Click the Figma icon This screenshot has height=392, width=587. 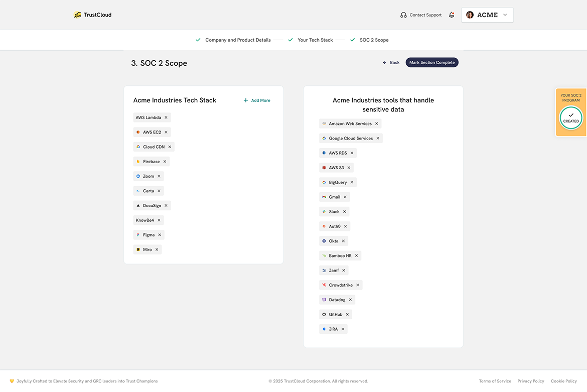pos(138,235)
